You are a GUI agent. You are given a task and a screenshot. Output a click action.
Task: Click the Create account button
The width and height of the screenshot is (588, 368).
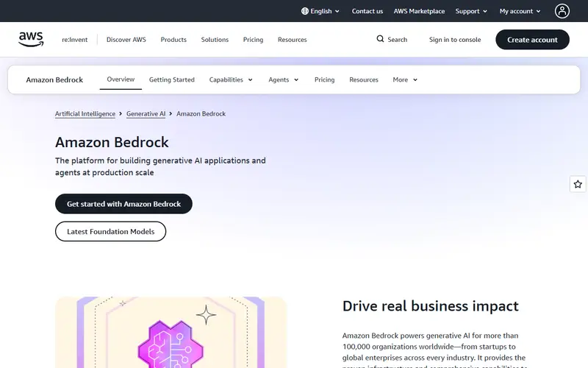[x=532, y=40]
